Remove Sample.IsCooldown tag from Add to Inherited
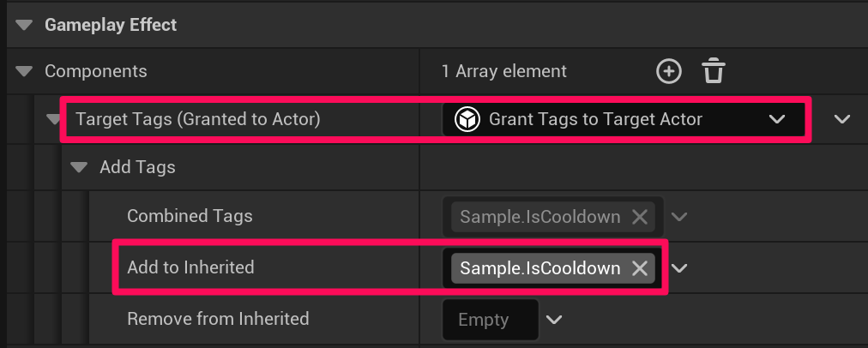The image size is (868, 348). click(x=639, y=268)
